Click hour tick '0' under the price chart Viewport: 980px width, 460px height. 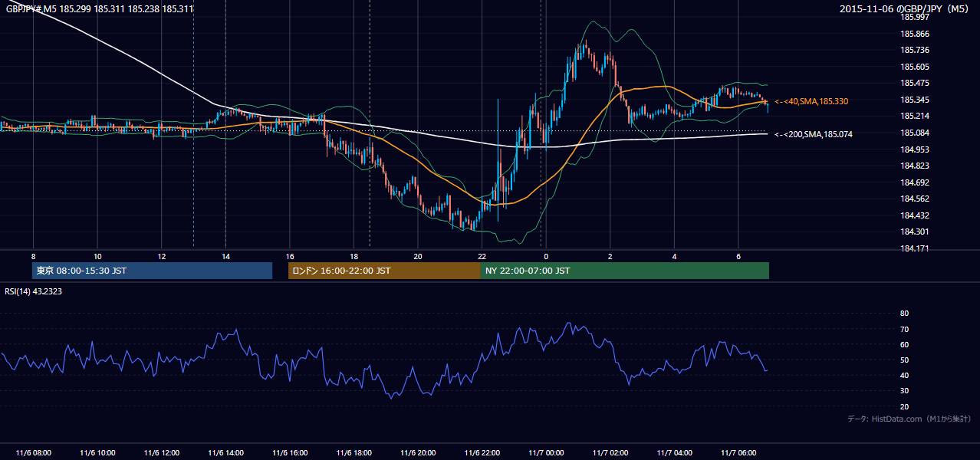tap(546, 256)
